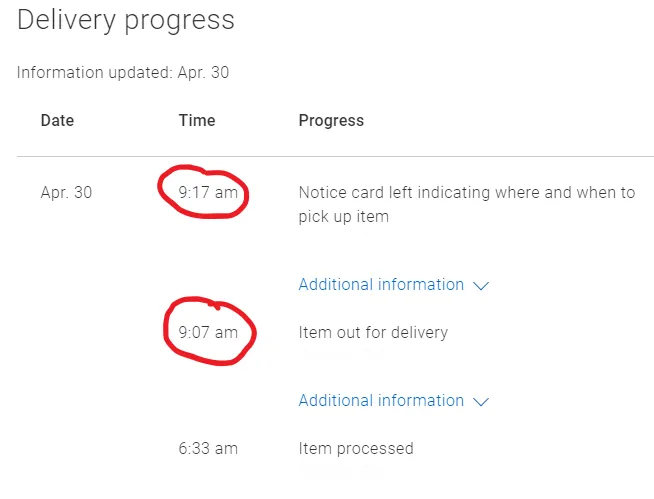Screen dimensions: 654x499
Task: Select the Progress column header
Action: tap(331, 121)
